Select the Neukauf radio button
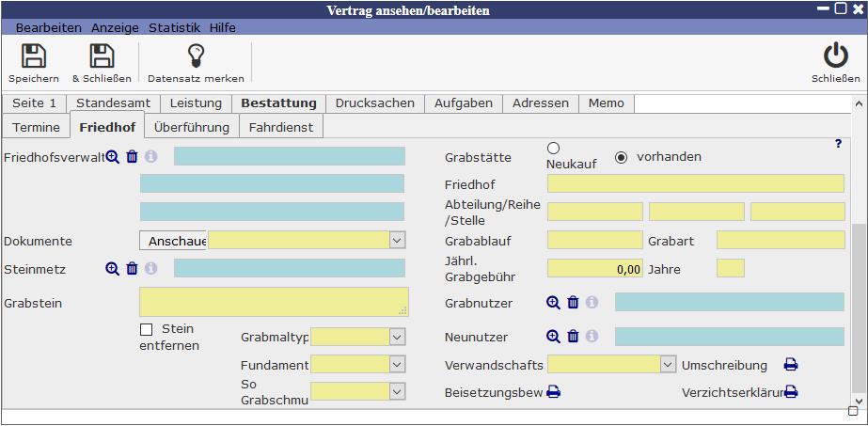Viewport: 868px width, 426px height. pyautogui.click(x=552, y=148)
